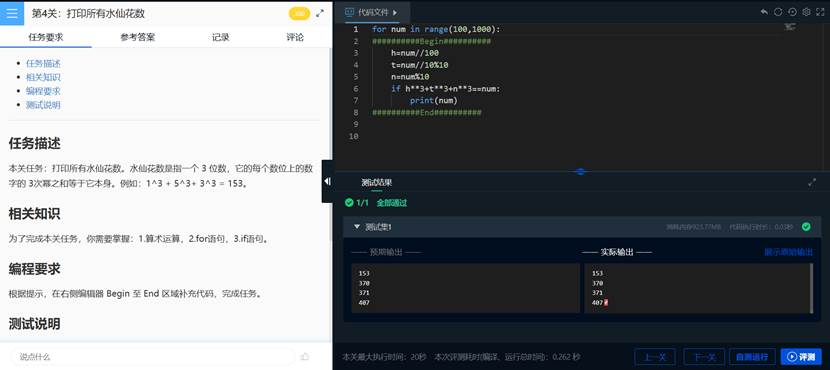Click code line 5 n=num%10

pos(410,77)
